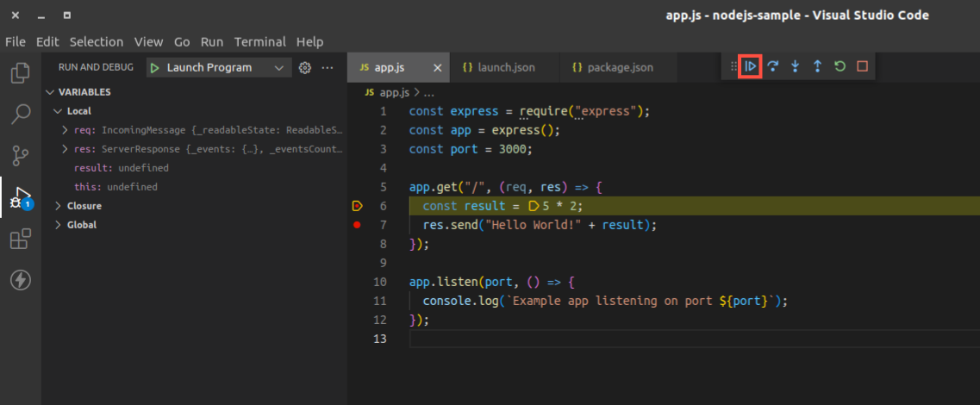This screenshot has width=980, height=405.
Task: Open the Help menu
Action: tap(310, 42)
